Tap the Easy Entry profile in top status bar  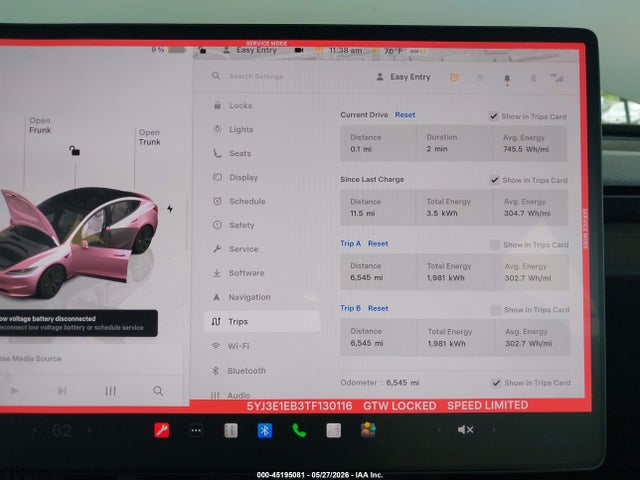(251, 50)
